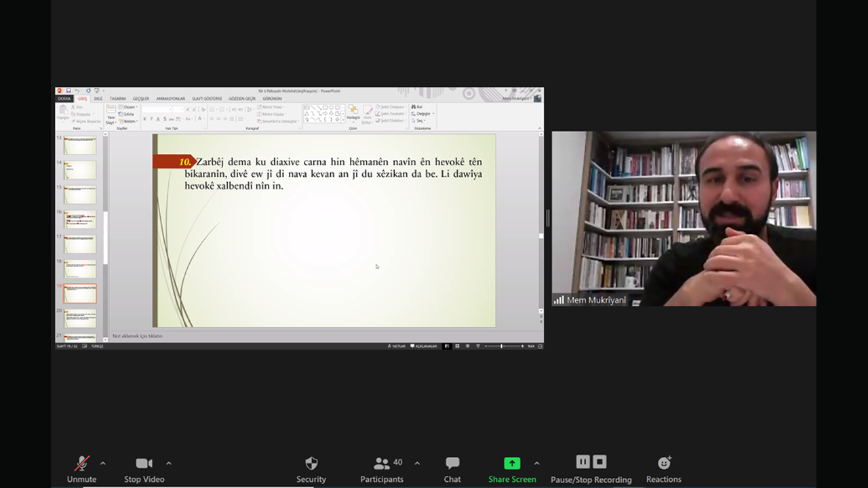This screenshot has width=868, height=488.
Task: Open the SLAYT GÖSTERİSİ tab
Action: pyautogui.click(x=207, y=99)
